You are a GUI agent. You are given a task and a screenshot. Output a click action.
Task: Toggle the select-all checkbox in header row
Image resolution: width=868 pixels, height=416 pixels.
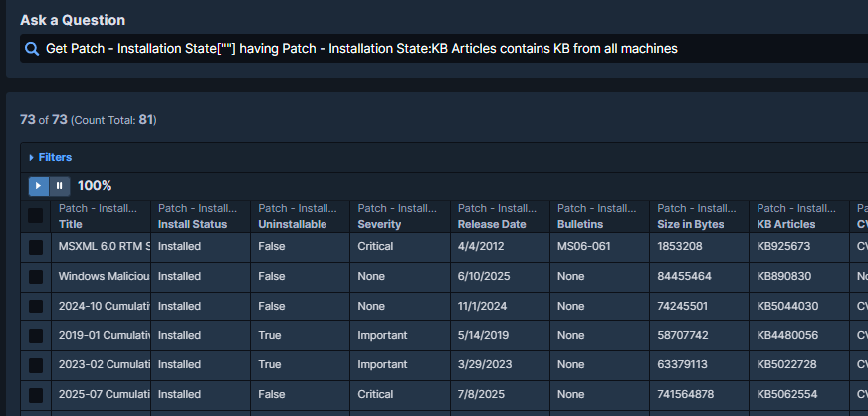pyautogui.click(x=36, y=216)
